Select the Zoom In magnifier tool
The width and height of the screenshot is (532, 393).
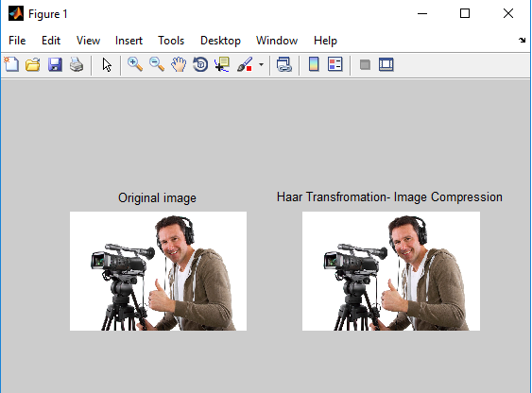(x=135, y=64)
